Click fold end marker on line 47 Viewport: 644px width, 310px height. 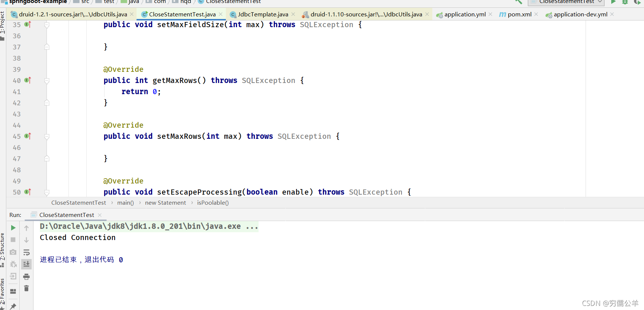[47, 159]
